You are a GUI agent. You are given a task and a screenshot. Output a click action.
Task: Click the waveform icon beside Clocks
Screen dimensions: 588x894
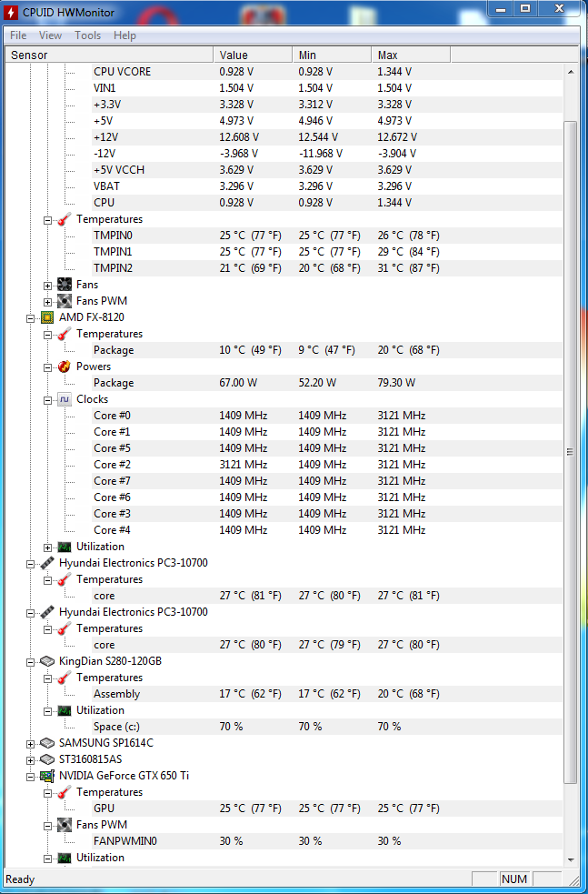(65, 399)
